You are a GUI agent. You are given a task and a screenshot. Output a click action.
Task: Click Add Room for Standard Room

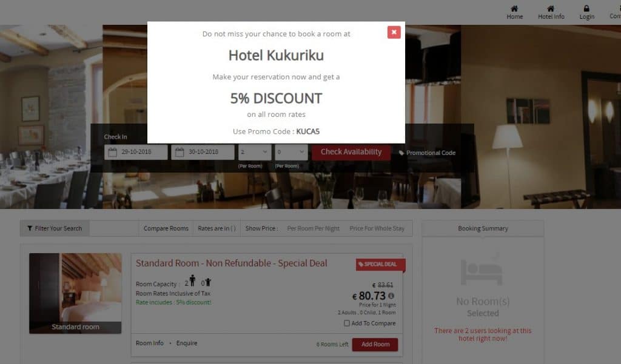pos(375,344)
